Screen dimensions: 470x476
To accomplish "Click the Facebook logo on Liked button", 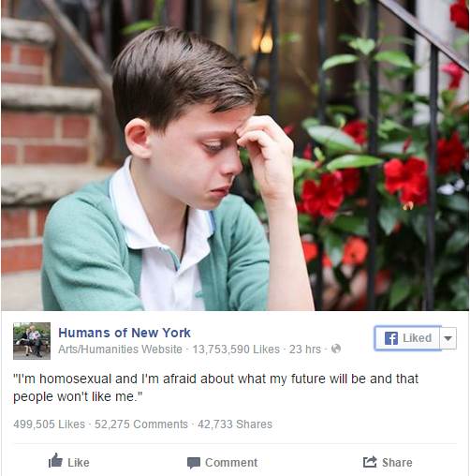I will click(391, 338).
